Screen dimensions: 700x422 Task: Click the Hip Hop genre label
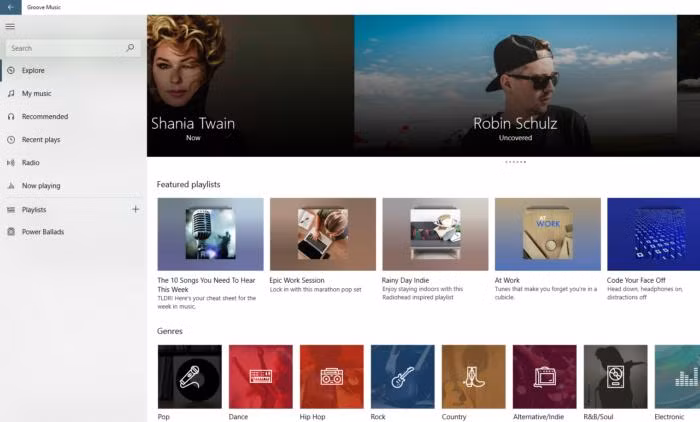click(312, 417)
